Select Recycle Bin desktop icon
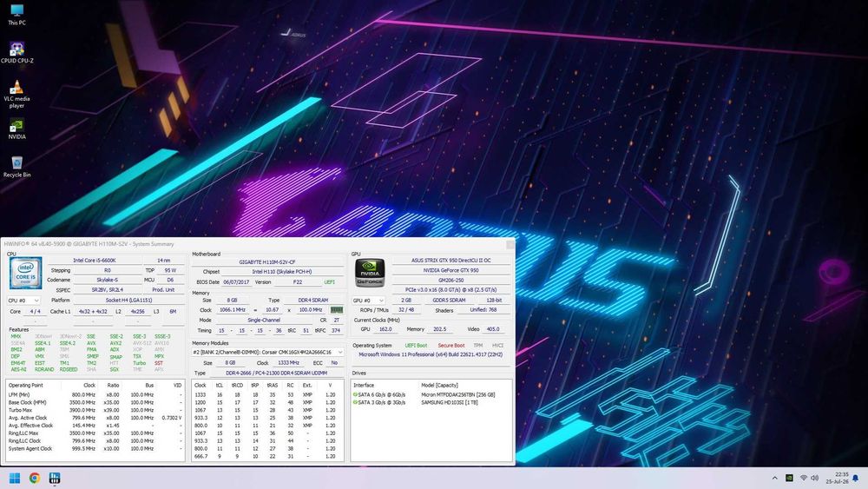 [x=16, y=167]
